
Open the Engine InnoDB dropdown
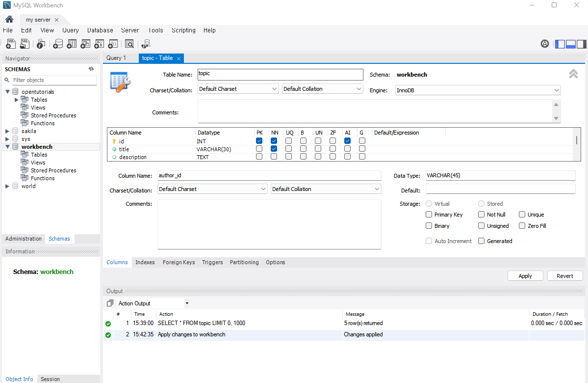coord(478,90)
